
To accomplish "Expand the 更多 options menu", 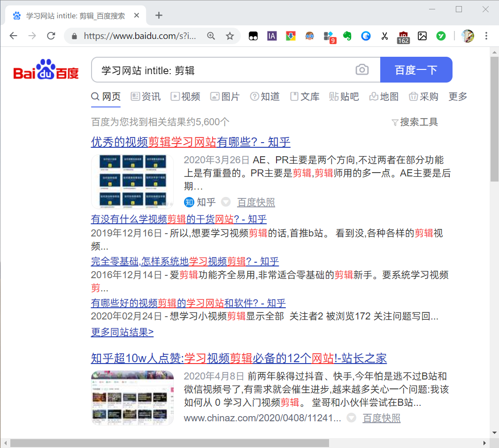I will (x=457, y=97).
